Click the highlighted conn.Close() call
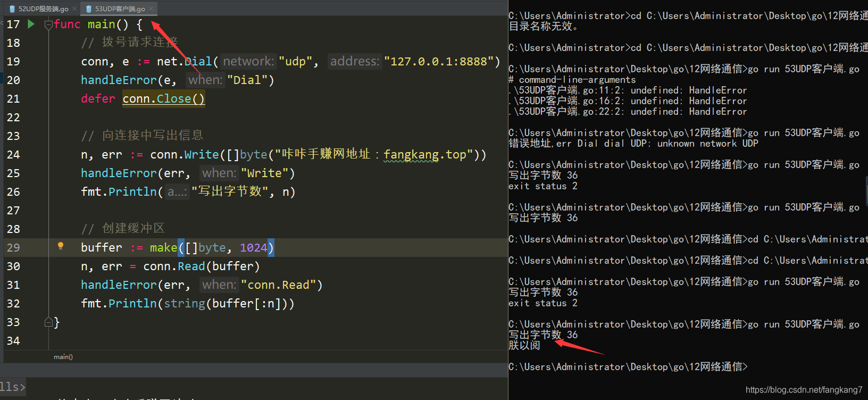Screen dimensions: 868x400 point(163,98)
